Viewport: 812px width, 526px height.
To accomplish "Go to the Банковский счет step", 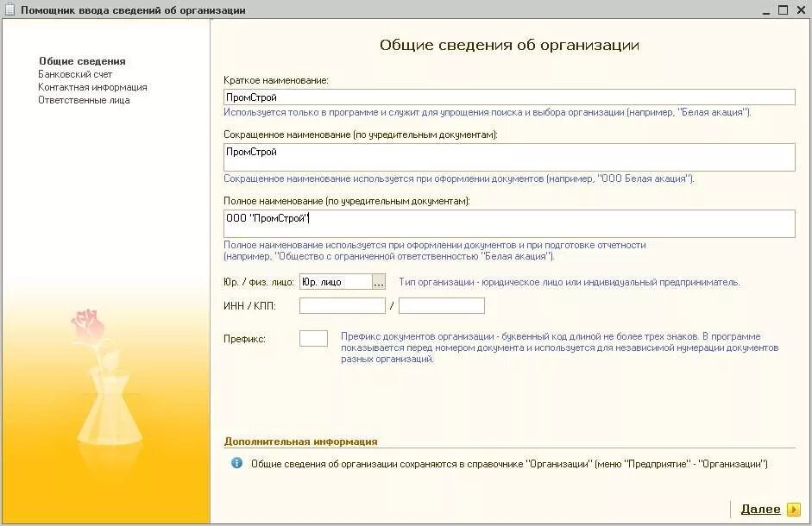I will pyautogui.click(x=75, y=74).
